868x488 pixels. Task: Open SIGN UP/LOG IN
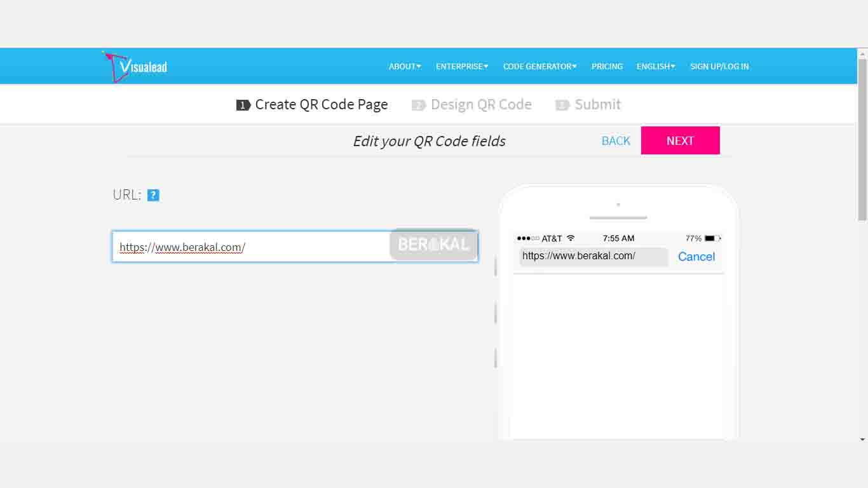pyautogui.click(x=720, y=66)
